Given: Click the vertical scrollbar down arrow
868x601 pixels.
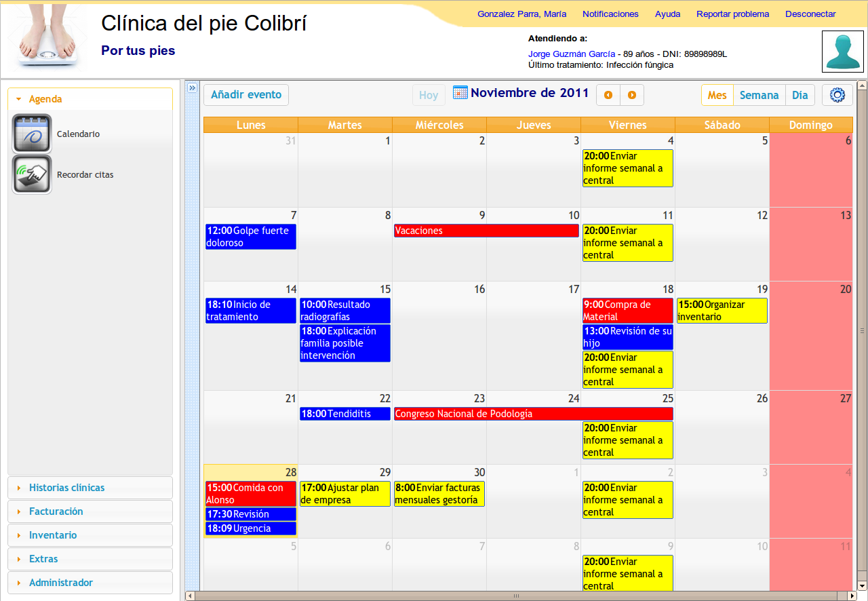Looking at the screenshot, I should [x=862, y=585].
